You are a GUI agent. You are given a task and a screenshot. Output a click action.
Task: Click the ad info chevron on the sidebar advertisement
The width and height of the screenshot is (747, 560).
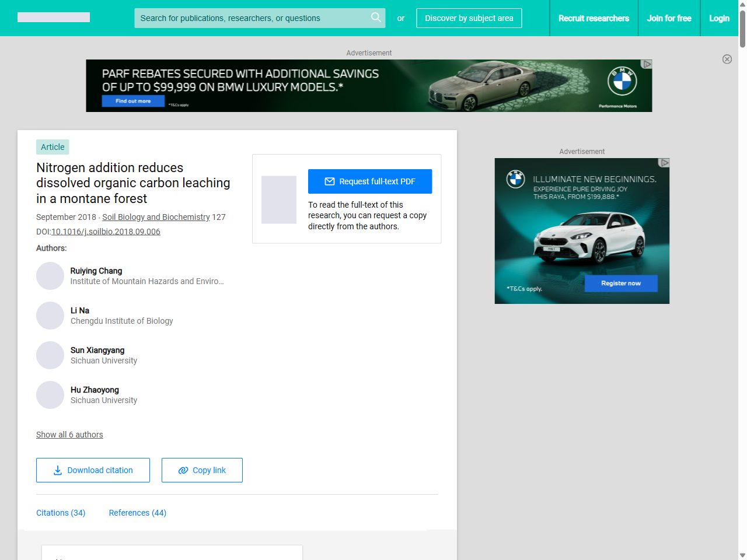(664, 163)
